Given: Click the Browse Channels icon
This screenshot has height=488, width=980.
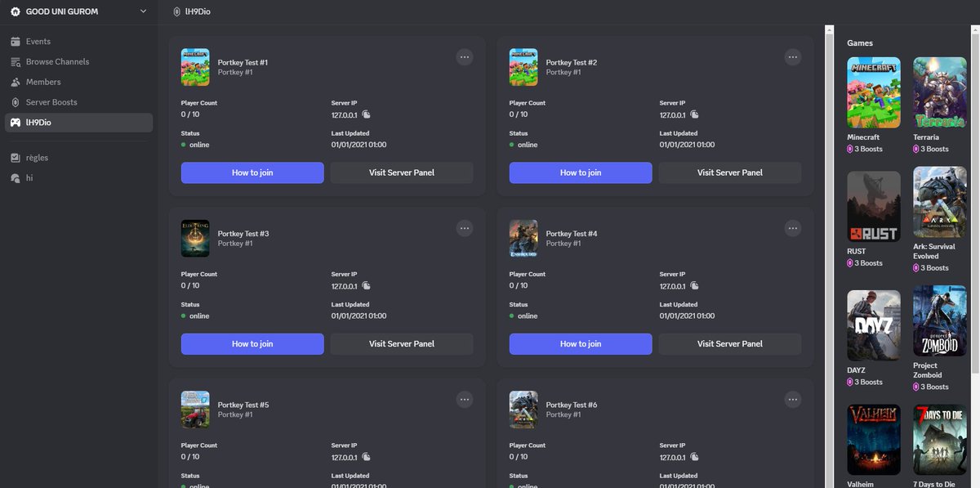Looking at the screenshot, I should (x=15, y=61).
